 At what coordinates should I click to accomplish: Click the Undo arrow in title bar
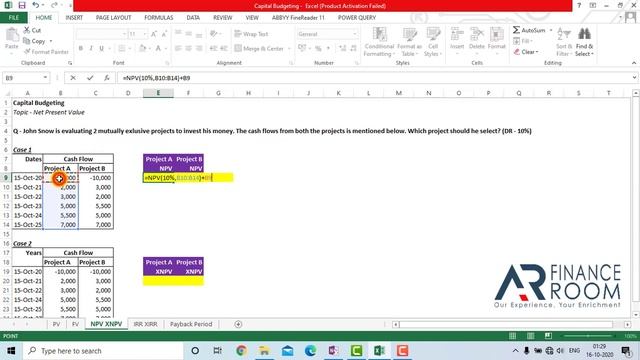[36, 6]
